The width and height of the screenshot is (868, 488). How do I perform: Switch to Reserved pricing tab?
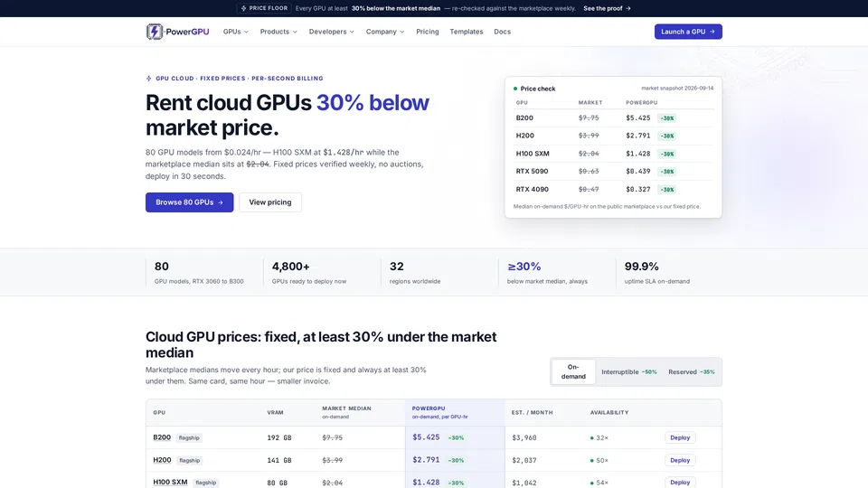(692, 371)
